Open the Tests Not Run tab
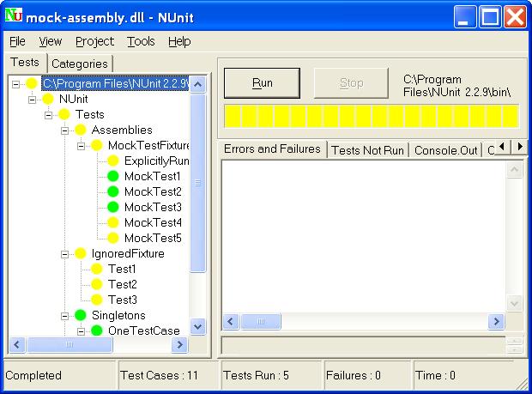This screenshot has width=532, height=394. pos(368,150)
